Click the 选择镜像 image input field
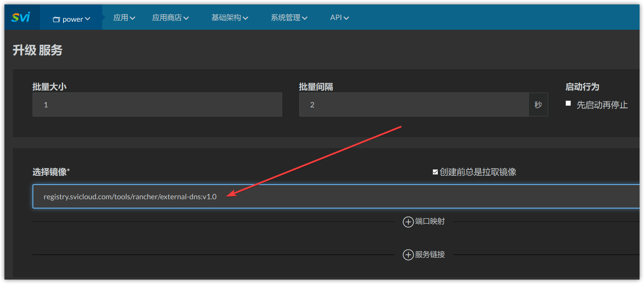The width and height of the screenshot is (644, 284). [337, 197]
